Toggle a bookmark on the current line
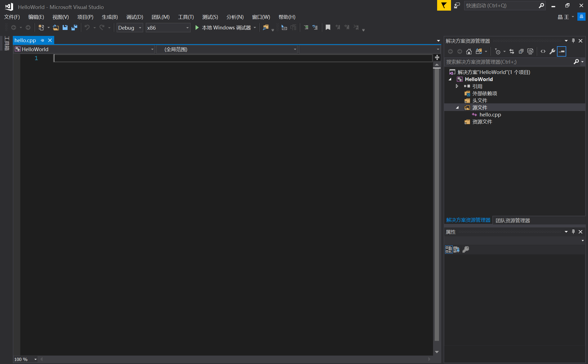The height and width of the screenshot is (364, 588). (328, 27)
